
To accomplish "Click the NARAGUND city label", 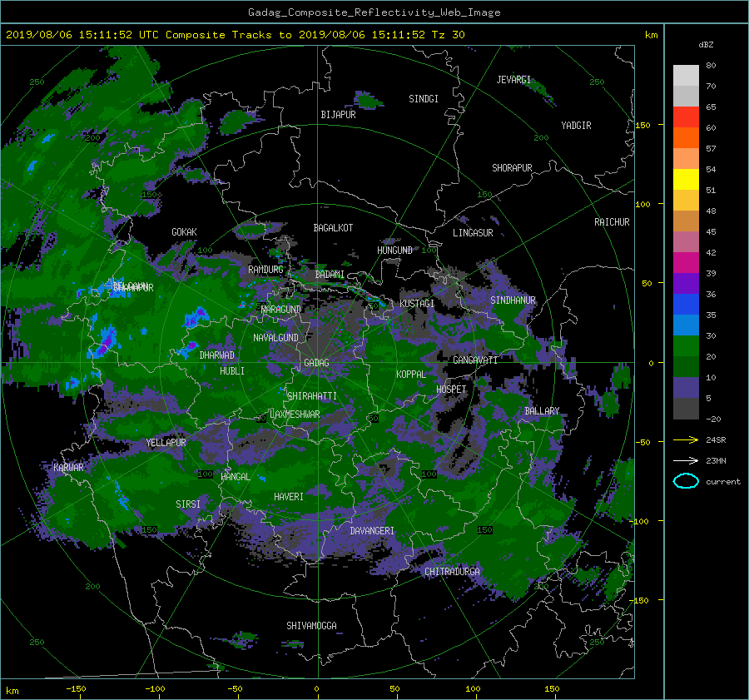I will pos(281,309).
